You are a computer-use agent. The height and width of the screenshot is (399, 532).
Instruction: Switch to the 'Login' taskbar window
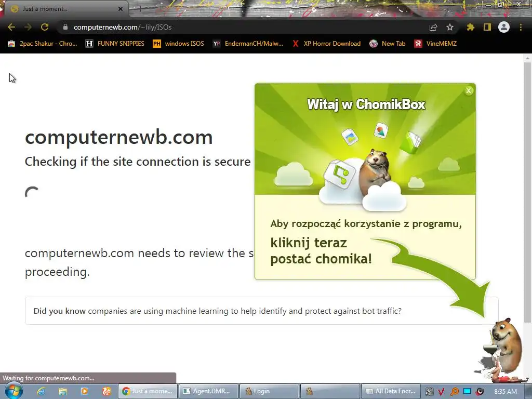[x=269, y=391]
